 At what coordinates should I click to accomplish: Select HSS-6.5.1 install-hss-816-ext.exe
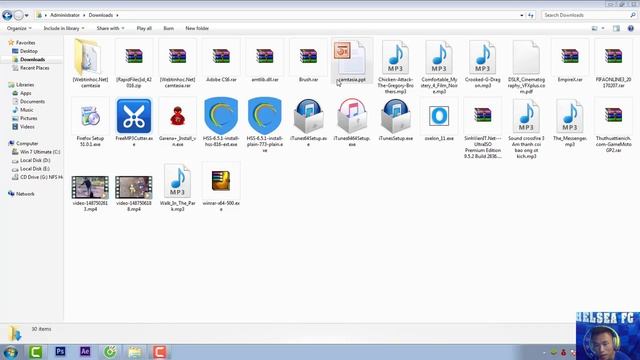[221, 122]
